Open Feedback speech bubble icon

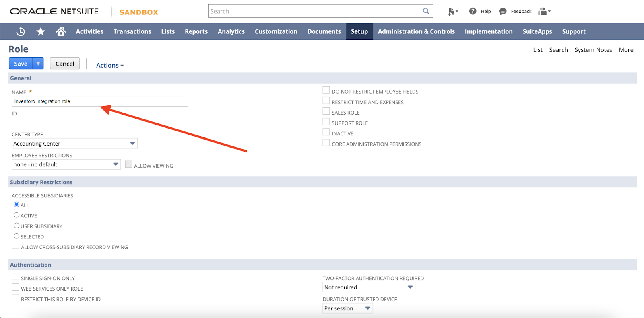503,11
